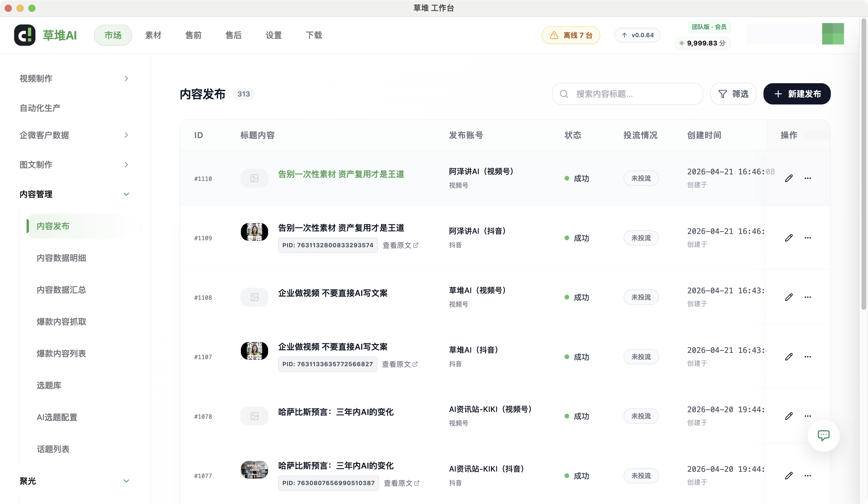Image resolution: width=868 pixels, height=504 pixels.
Task: Open video thumbnail for row #1107
Action: (254, 351)
